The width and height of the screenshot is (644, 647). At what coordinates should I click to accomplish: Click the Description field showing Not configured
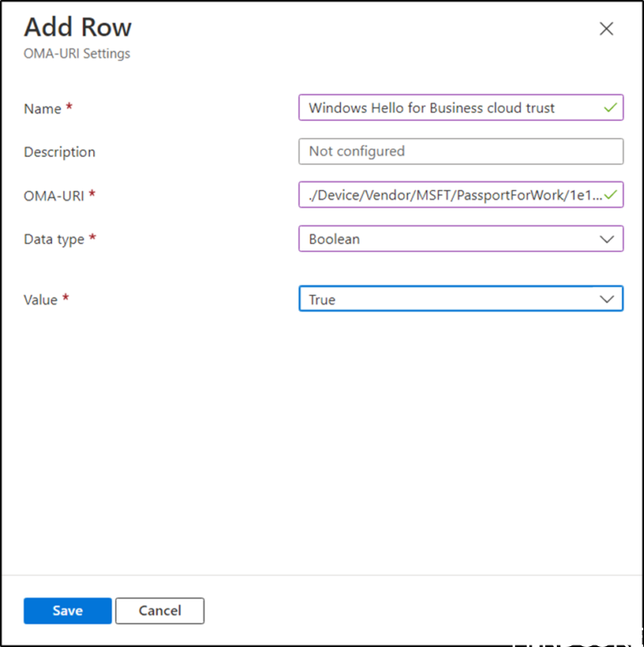[x=460, y=152]
